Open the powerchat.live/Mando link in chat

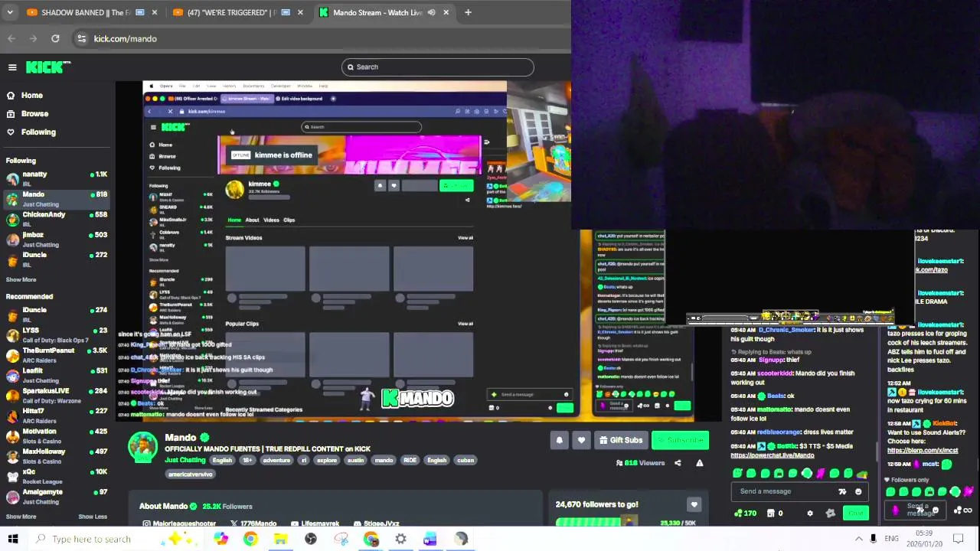772,455
